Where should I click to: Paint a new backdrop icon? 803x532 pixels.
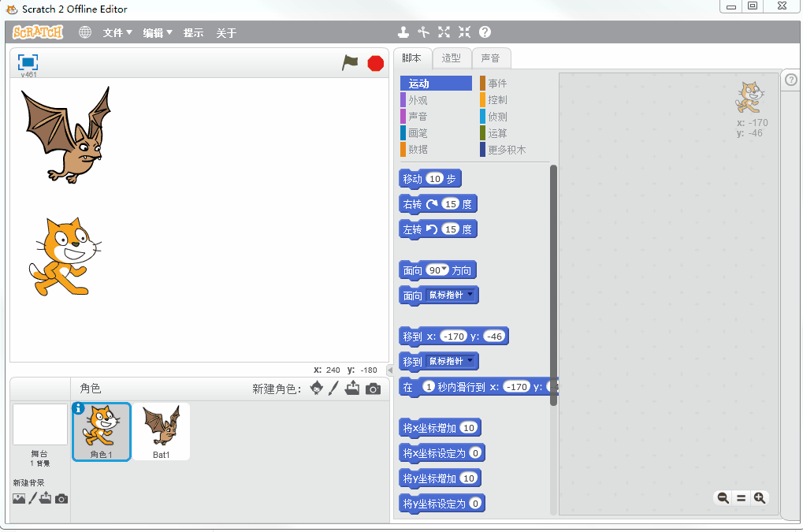(33, 497)
